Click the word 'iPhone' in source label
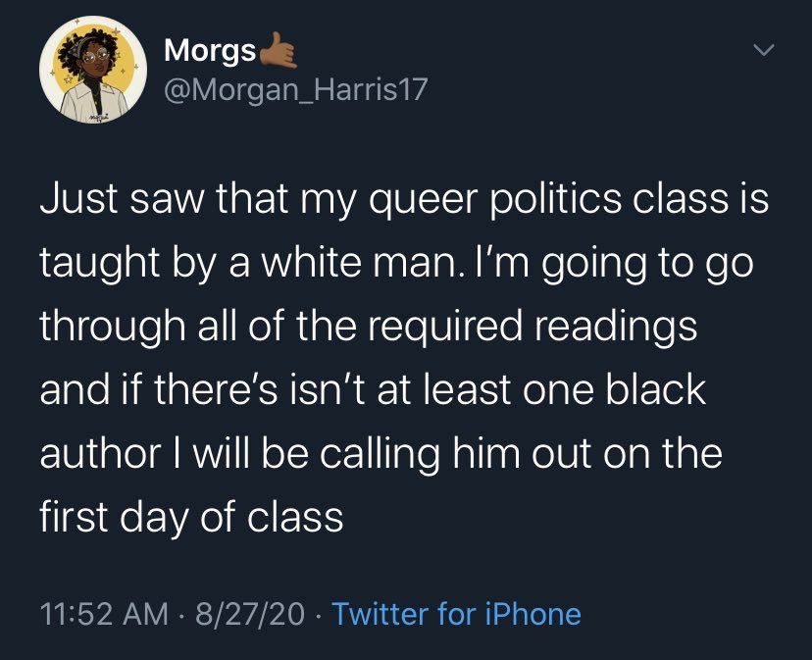The width and height of the screenshot is (812, 660). (533, 614)
